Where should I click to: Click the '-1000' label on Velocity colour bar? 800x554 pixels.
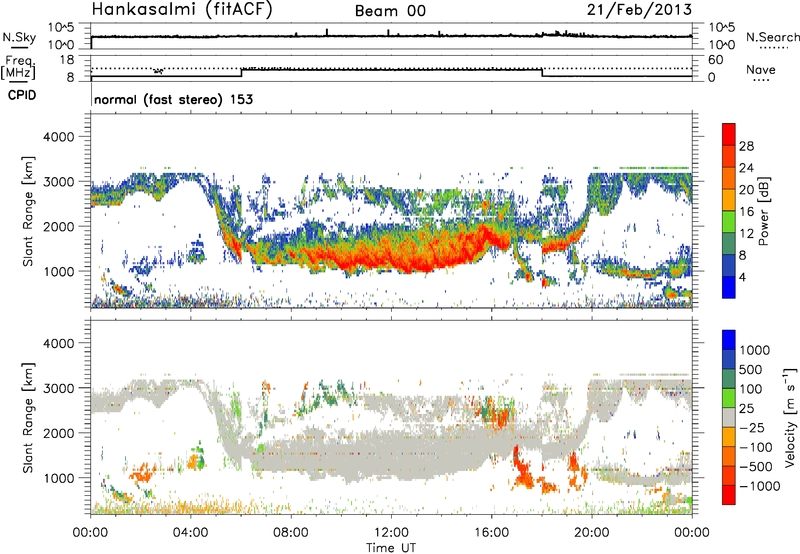(x=759, y=486)
